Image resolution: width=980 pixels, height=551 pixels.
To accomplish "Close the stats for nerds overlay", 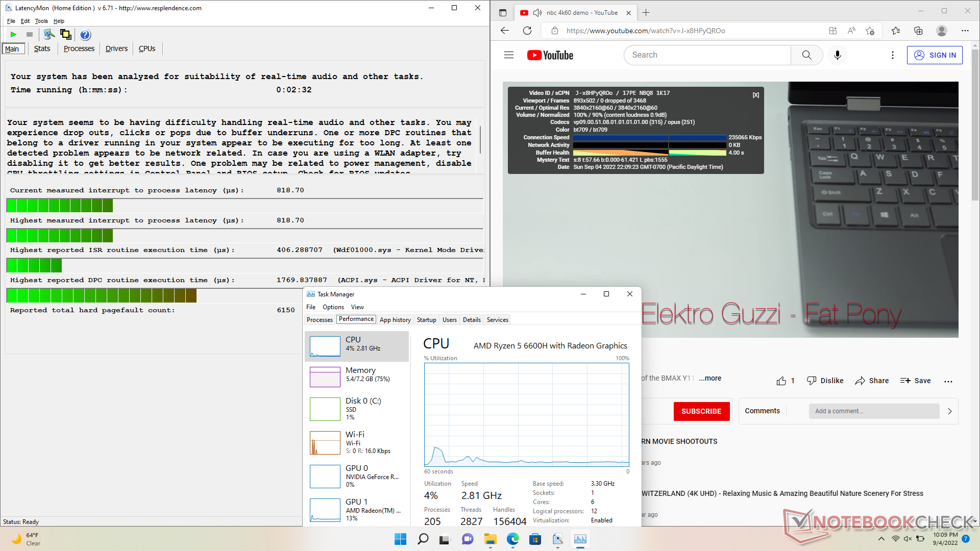I will (756, 95).
